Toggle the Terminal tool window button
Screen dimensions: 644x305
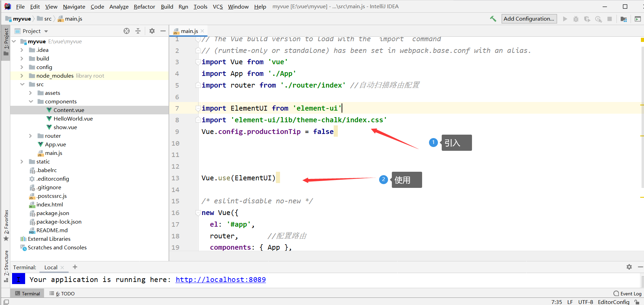click(x=28, y=294)
